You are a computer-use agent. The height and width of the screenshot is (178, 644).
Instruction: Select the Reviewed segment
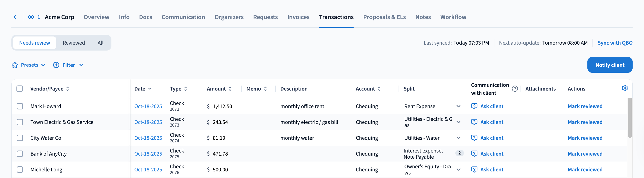74,43
